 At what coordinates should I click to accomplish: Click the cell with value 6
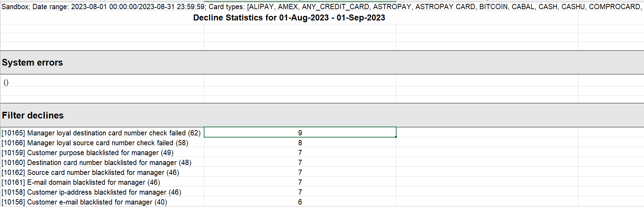[300, 202]
